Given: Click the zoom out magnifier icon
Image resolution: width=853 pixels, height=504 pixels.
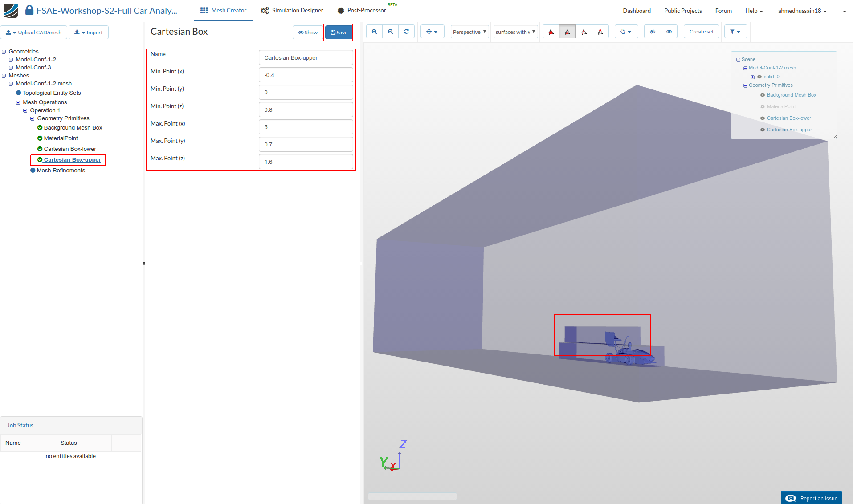Looking at the screenshot, I should (x=390, y=32).
